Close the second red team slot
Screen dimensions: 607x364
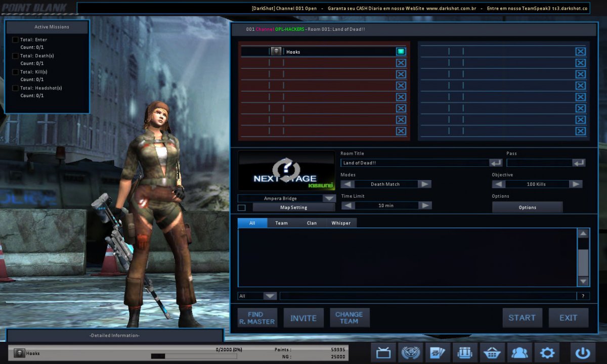pyautogui.click(x=401, y=63)
